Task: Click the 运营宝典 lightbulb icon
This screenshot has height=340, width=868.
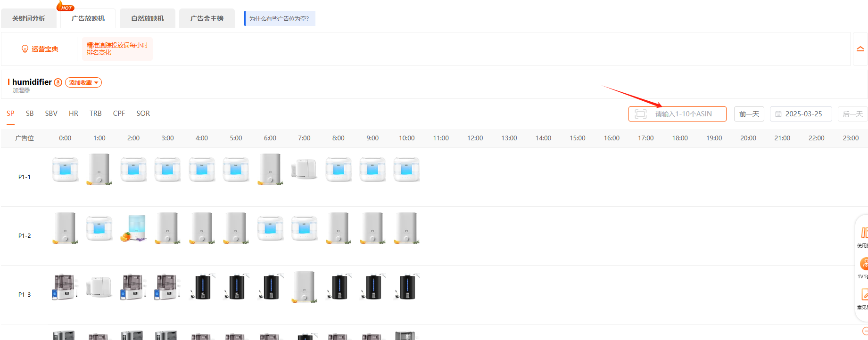Action: [25, 49]
